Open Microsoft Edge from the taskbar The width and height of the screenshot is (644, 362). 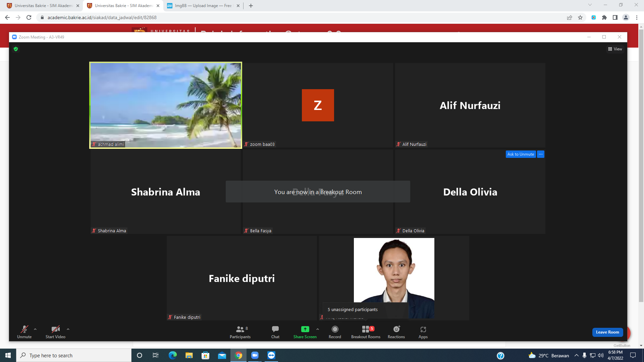click(x=173, y=355)
